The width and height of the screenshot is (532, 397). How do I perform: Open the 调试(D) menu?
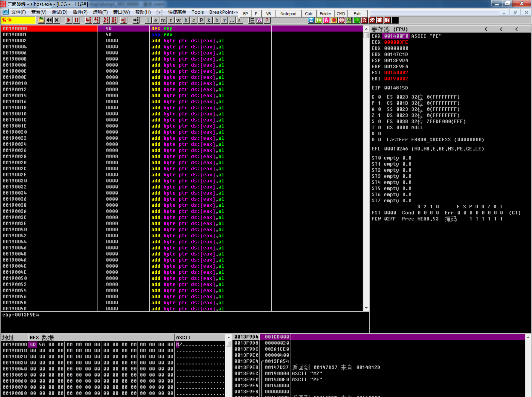click(59, 12)
